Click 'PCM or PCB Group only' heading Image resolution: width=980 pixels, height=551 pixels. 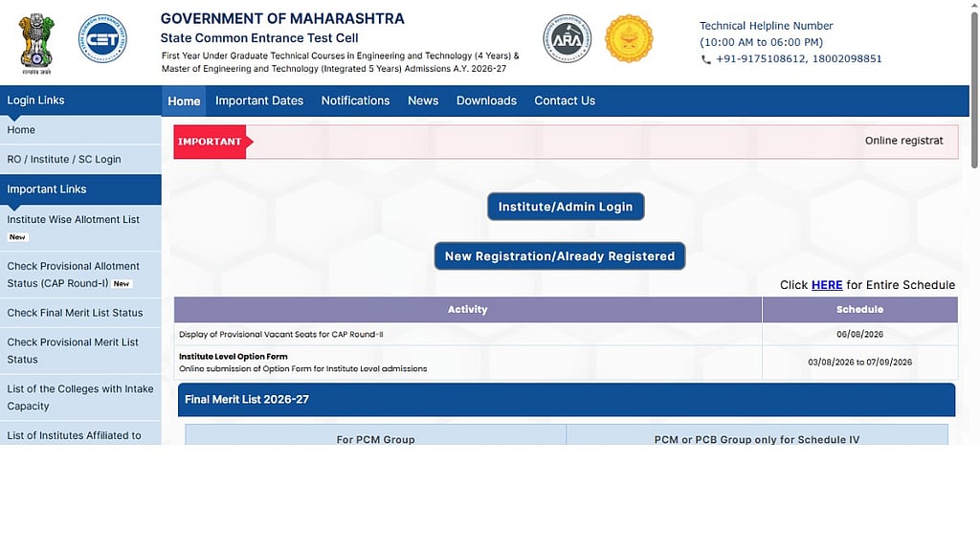757,439
